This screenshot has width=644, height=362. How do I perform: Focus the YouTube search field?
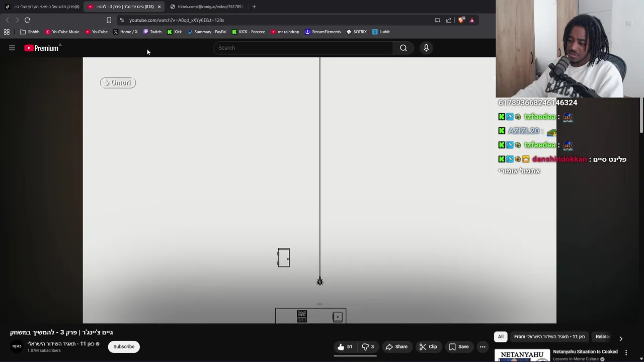(x=304, y=48)
